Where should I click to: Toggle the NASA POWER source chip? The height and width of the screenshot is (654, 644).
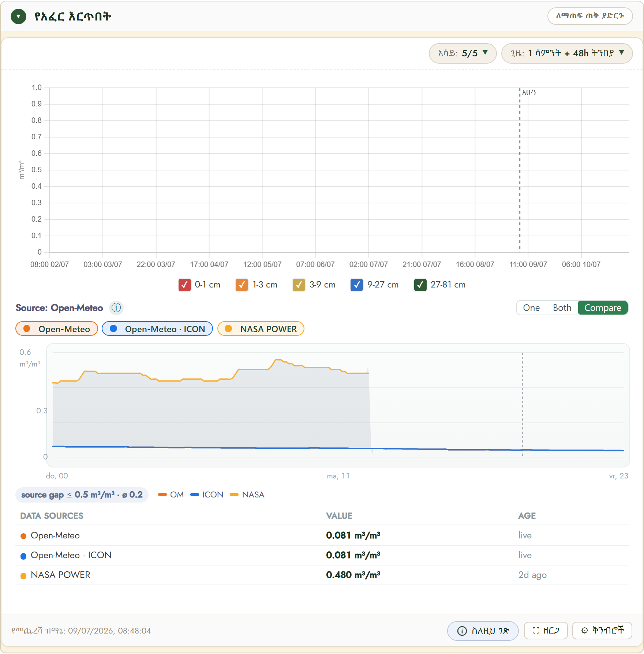click(261, 328)
